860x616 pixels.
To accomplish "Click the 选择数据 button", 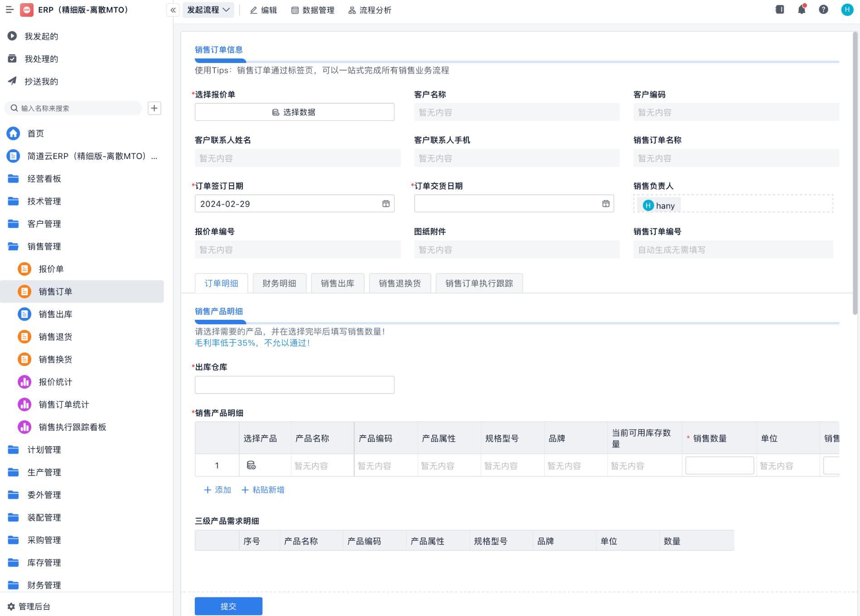I will click(x=295, y=112).
